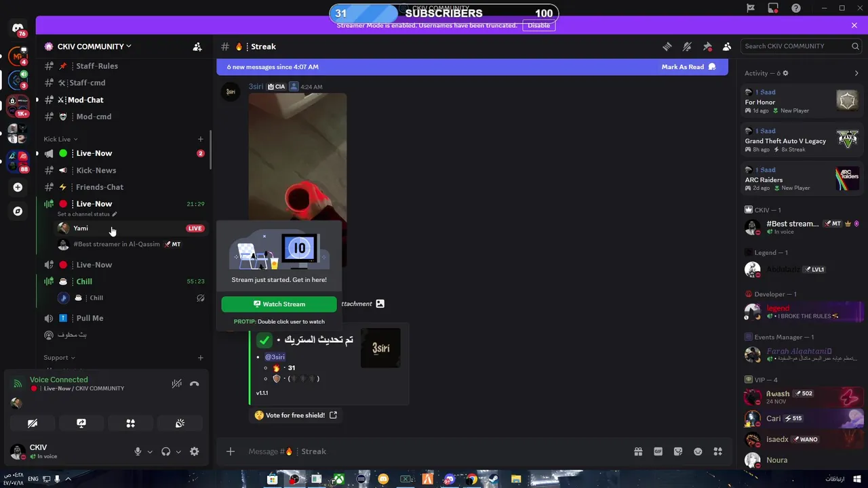Viewport: 868px width, 488px height.
Task: Open the @3siri mention in embed
Action: tap(275, 357)
